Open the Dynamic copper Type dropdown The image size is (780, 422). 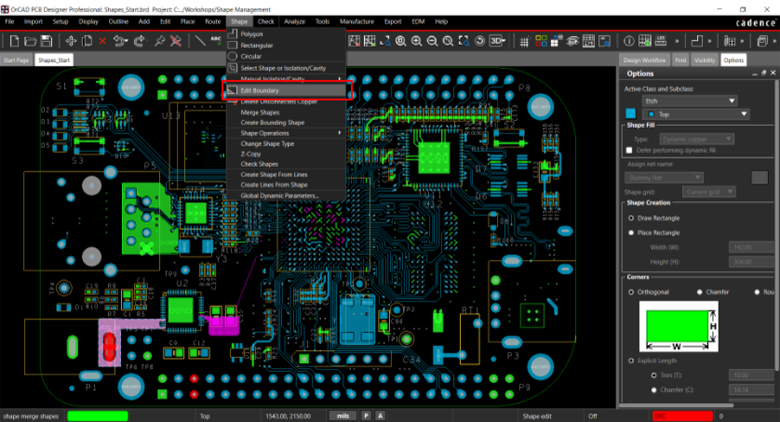(697, 139)
